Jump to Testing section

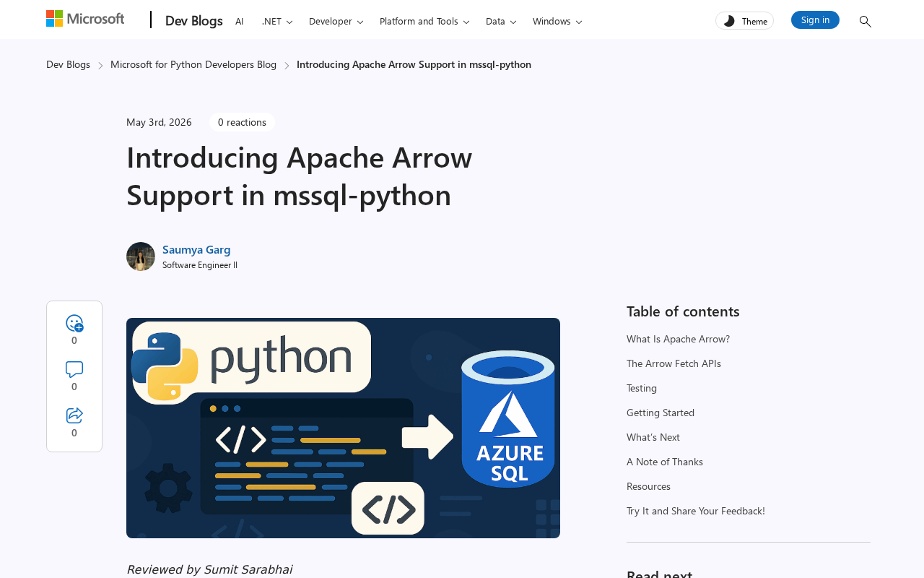pyautogui.click(x=642, y=388)
